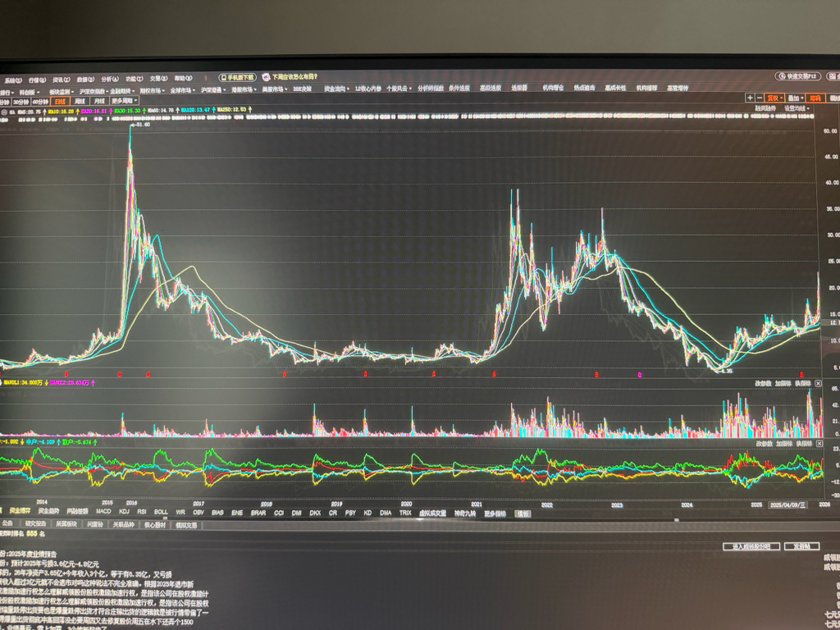Open the 模拟交易 tab
Image resolution: width=840 pixels, height=630 pixels.
(x=186, y=525)
